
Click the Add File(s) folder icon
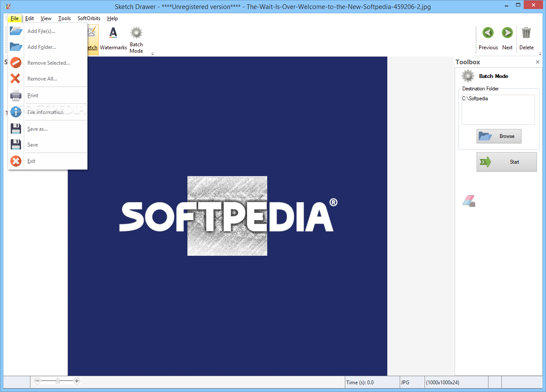[16, 31]
